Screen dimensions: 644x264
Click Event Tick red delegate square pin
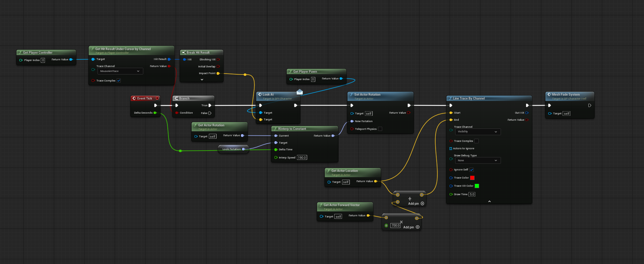pyautogui.click(x=157, y=98)
